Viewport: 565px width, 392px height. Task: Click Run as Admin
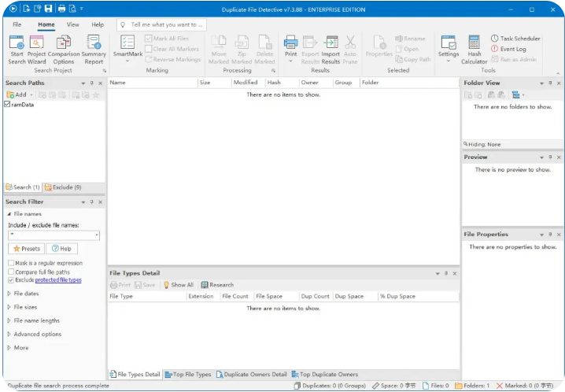point(514,59)
